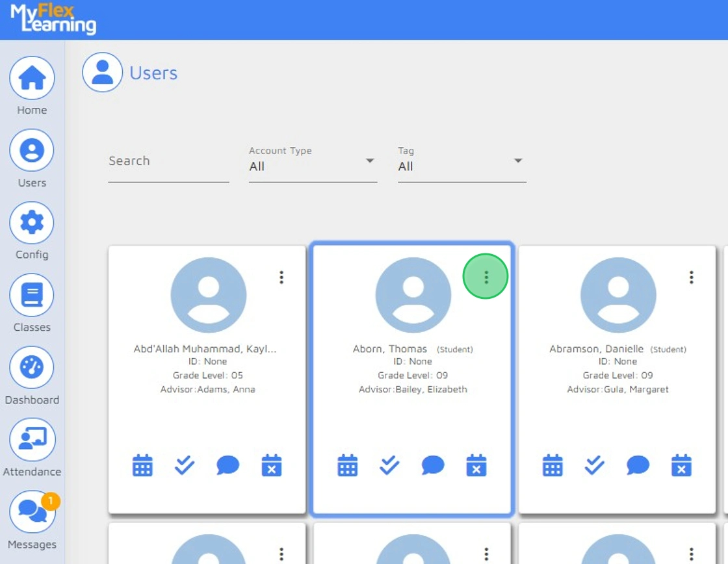The width and height of the screenshot is (728, 564).
Task: Open double-check icon for Abd'Allah Muhammad
Action: [185, 465]
